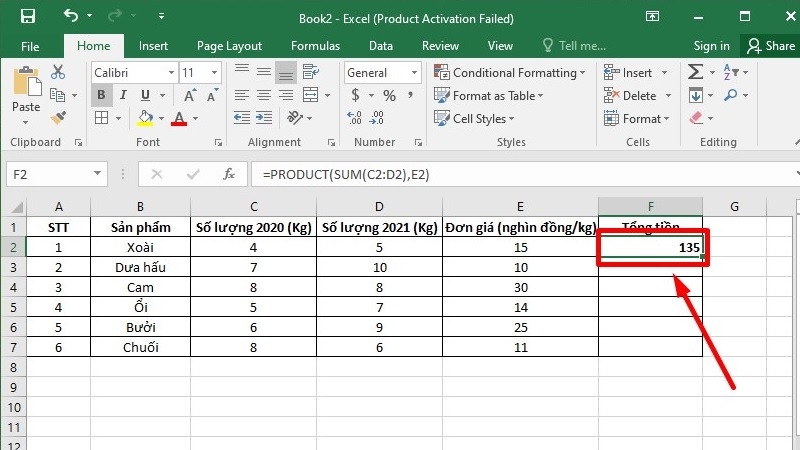Toggle Align Right for text
800x450 pixels.
click(286, 95)
